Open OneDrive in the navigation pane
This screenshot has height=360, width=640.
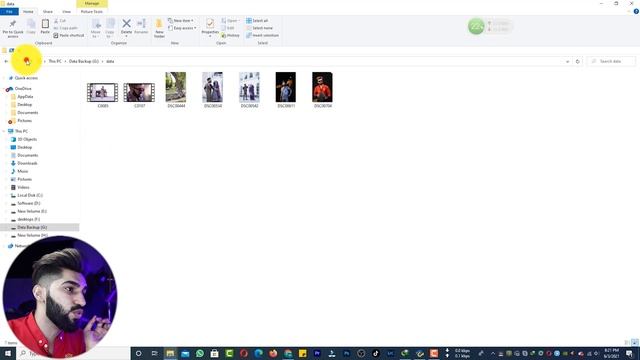point(23,89)
